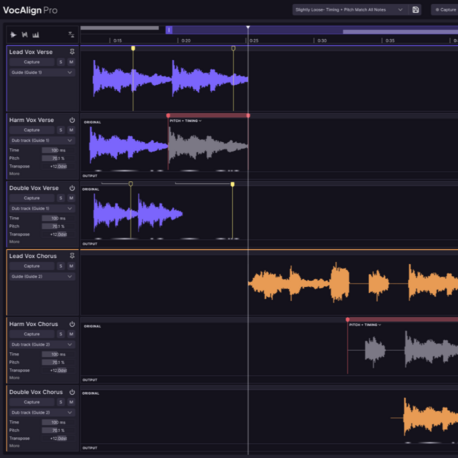Open Guide (Guide 2) dropdown on Lead Vox Chorus

[x=42, y=276]
